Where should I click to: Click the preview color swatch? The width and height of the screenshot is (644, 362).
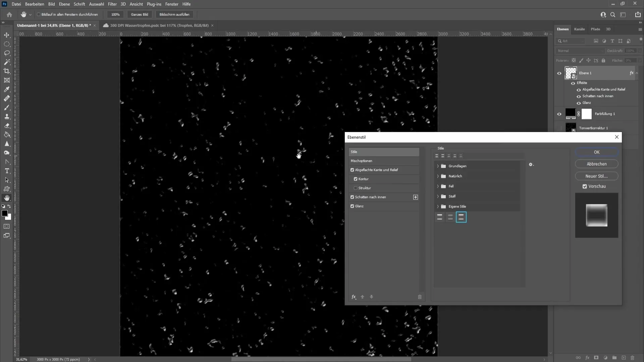[x=597, y=215]
